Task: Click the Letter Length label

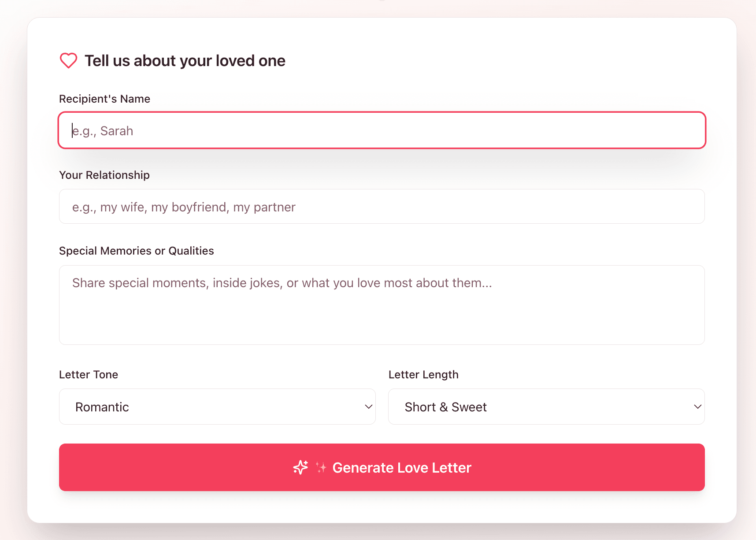Action: click(423, 374)
